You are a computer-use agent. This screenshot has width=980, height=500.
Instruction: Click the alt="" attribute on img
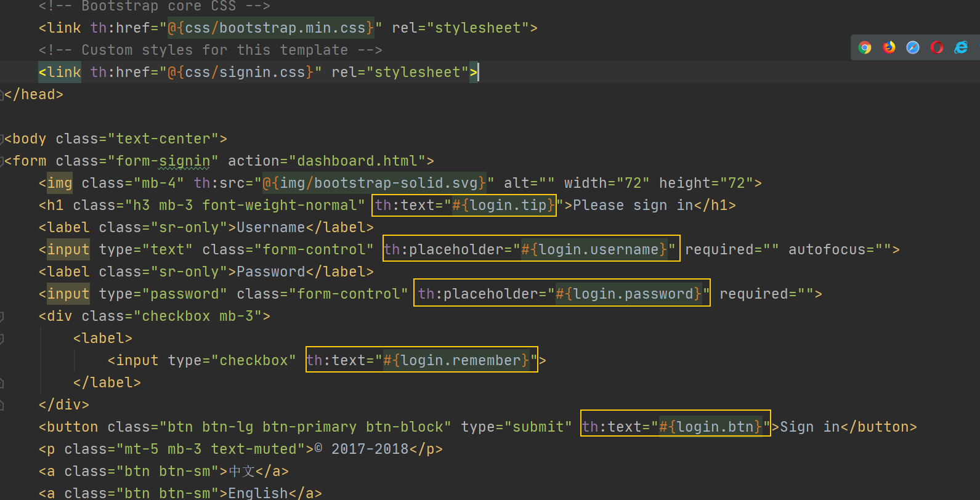529,183
